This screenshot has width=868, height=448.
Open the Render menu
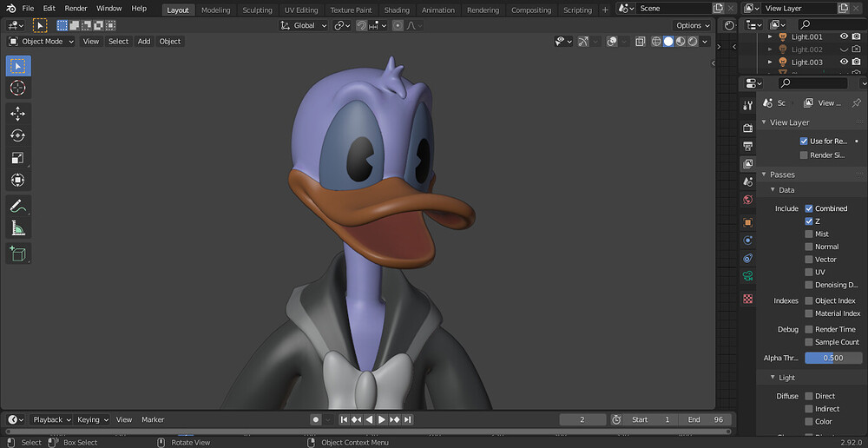click(76, 9)
